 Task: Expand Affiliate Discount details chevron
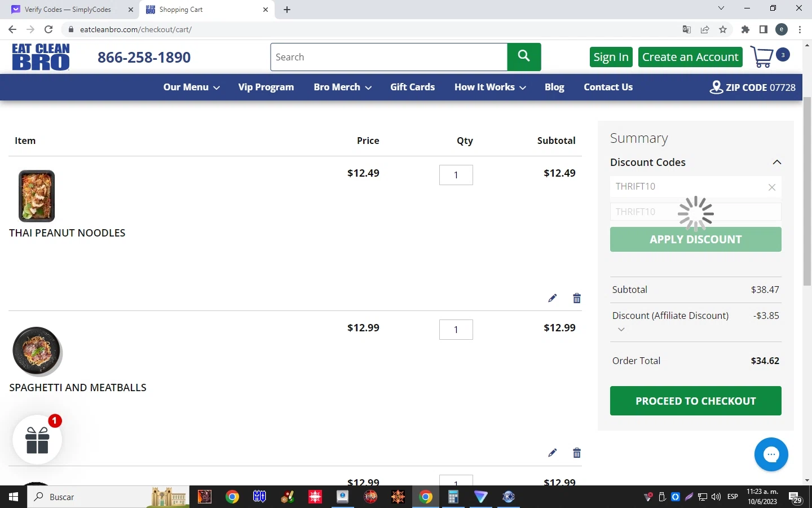(x=621, y=329)
